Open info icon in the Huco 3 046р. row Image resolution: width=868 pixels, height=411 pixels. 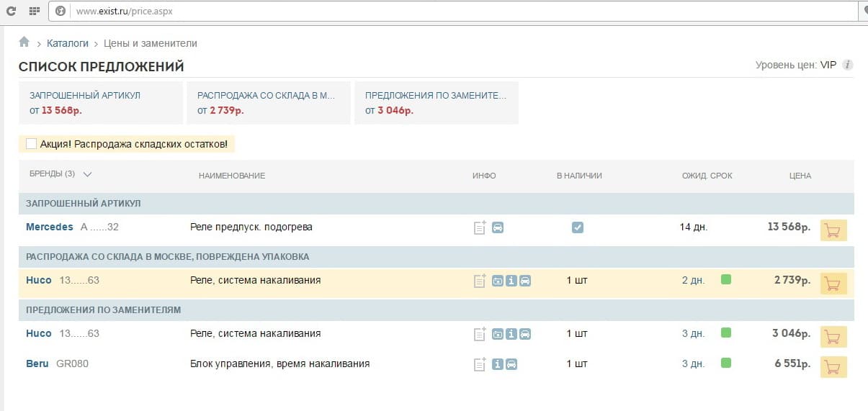click(511, 334)
